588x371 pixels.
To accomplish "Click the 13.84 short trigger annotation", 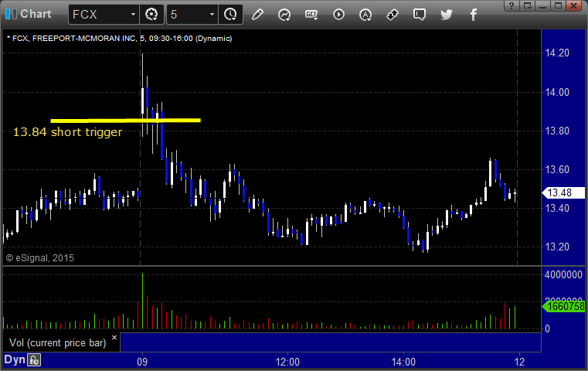I will click(68, 132).
